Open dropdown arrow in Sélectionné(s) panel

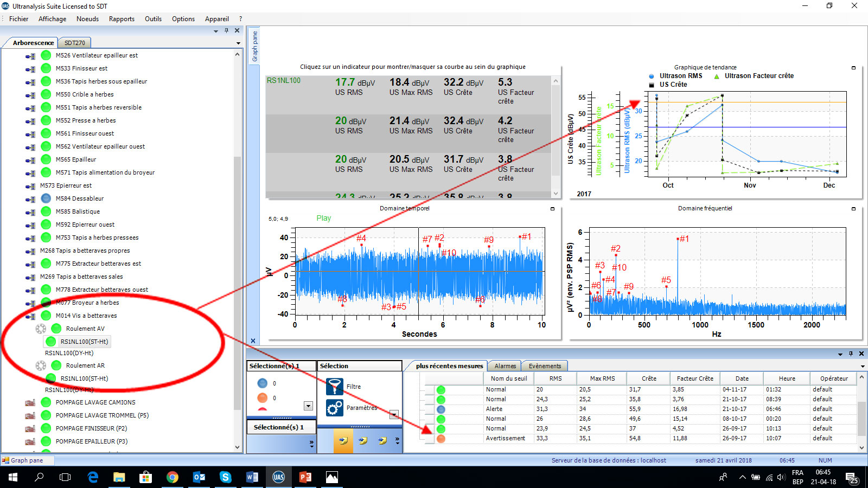tap(308, 406)
